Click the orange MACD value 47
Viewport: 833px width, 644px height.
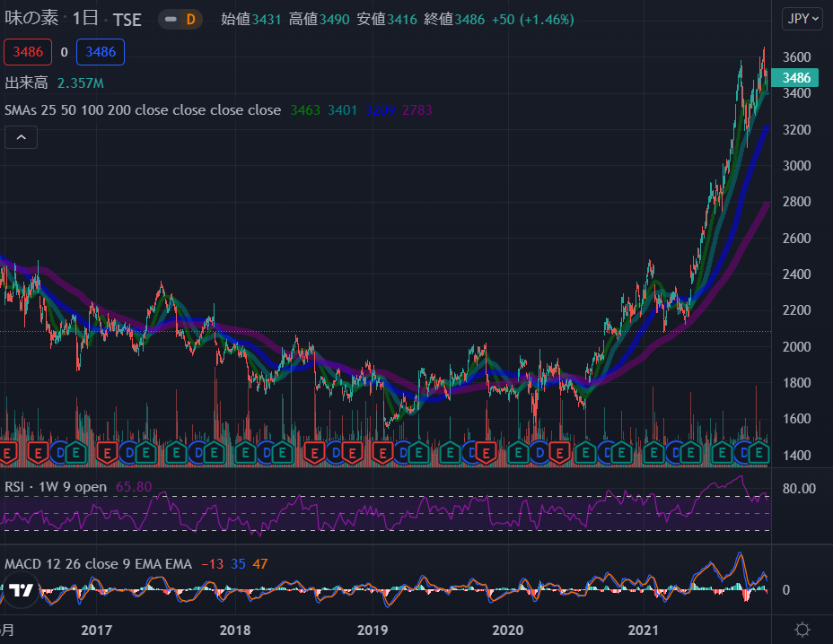tap(259, 564)
